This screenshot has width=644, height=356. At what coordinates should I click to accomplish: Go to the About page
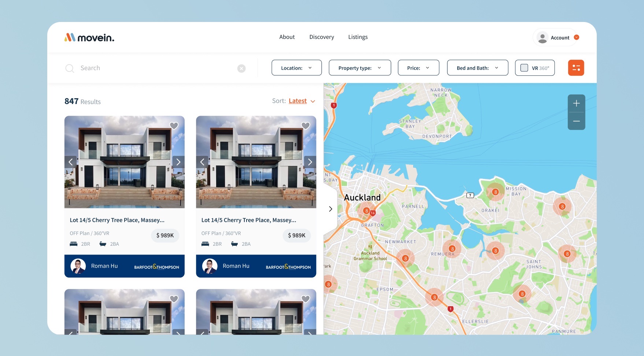click(x=287, y=37)
